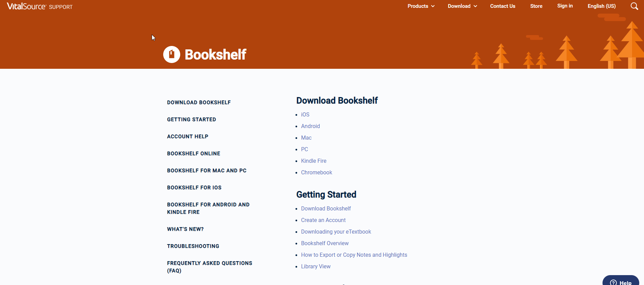Click the VitalSource Support logo
Viewport: 644px width, 285px height.
tap(40, 6)
